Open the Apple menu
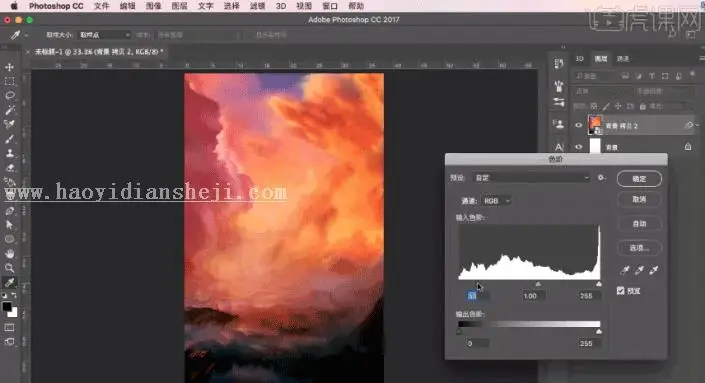The width and height of the screenshot is (705, 383). (14, 6)
